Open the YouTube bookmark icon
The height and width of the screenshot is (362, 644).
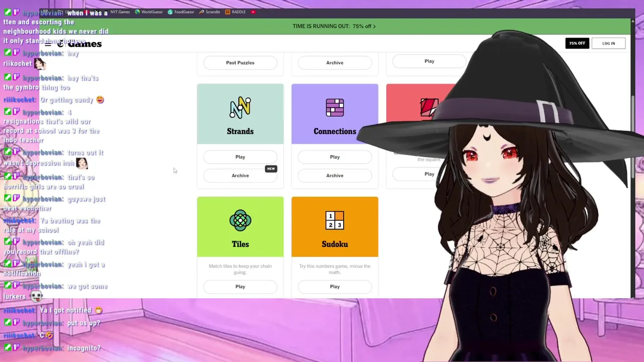[253, 12]
